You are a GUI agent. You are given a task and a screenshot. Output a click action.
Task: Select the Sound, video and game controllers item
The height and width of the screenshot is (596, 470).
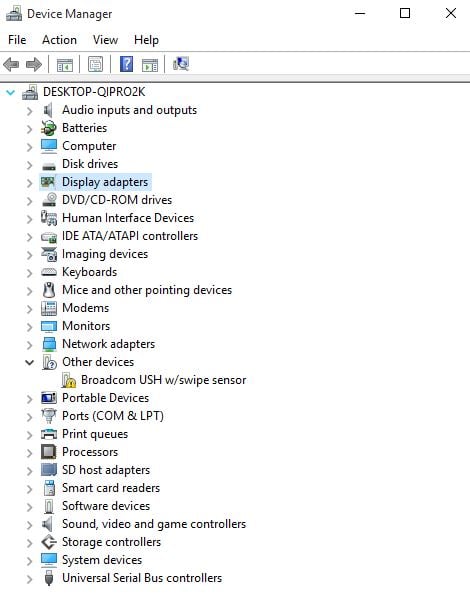pyautogui.click(x=154, y=524)
